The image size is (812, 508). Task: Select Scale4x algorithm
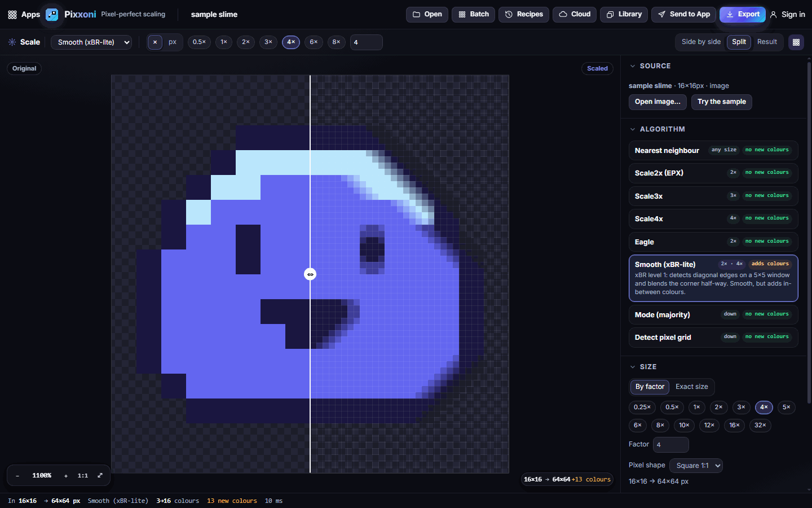(x=713, y=218)
